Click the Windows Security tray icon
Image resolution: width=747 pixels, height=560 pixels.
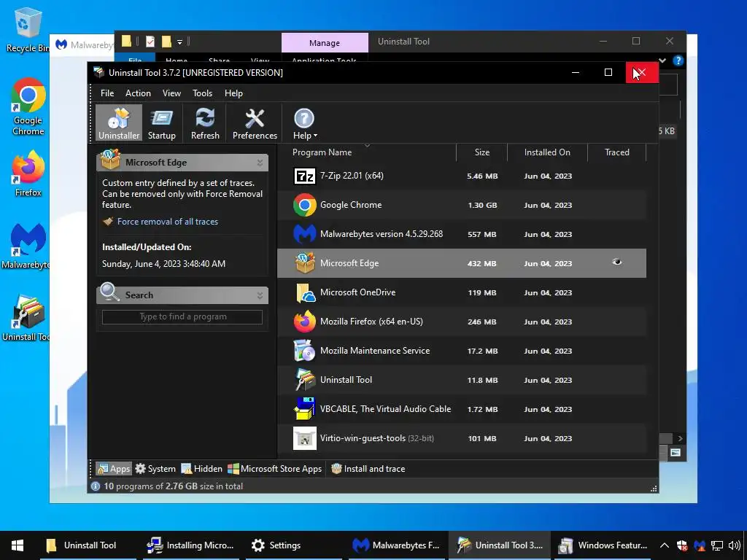coord(682,545)
